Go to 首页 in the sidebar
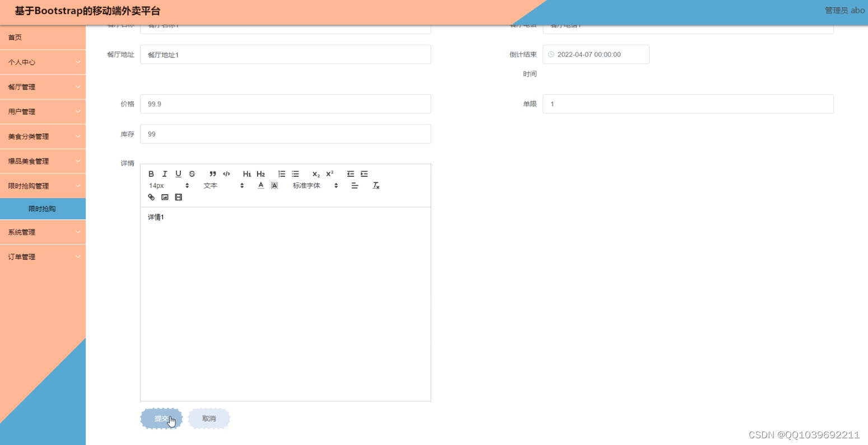This screenshot has height=445, width=868. tap(43, 38)
